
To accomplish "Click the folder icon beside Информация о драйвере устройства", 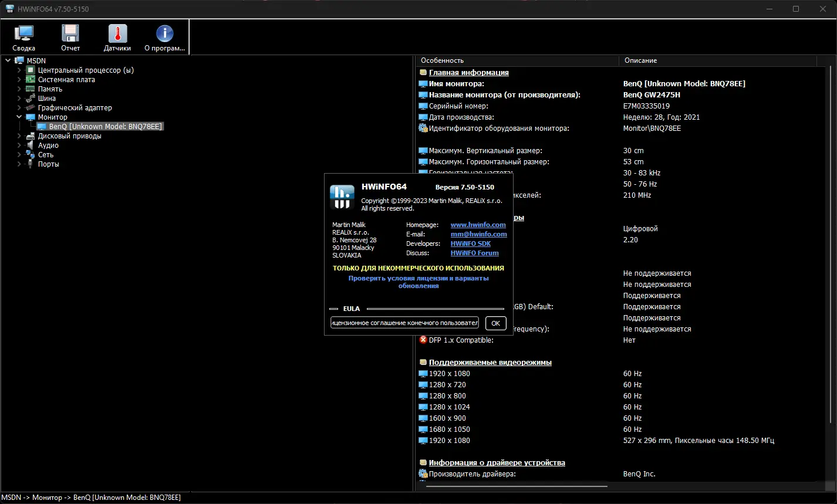I will click(423, 463).
